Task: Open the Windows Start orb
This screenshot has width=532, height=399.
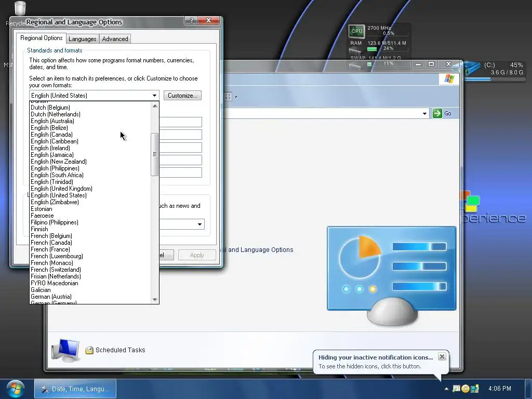Action: [x=16, y=389]
